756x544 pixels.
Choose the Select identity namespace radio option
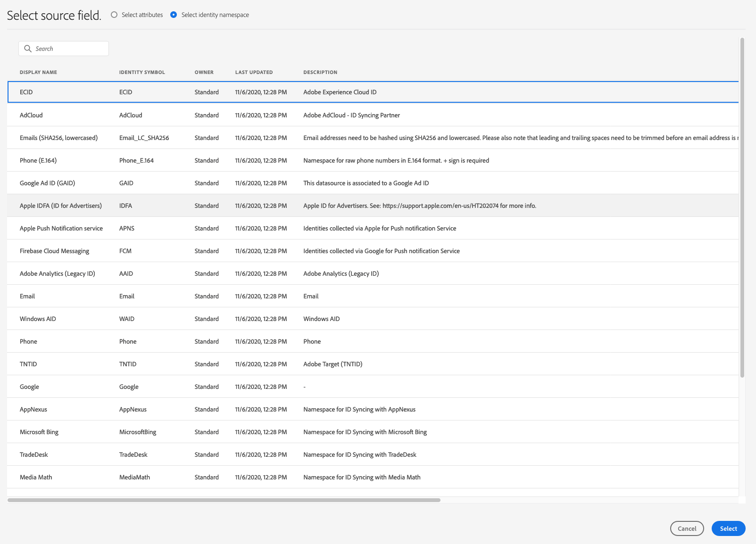pos(174,15)
